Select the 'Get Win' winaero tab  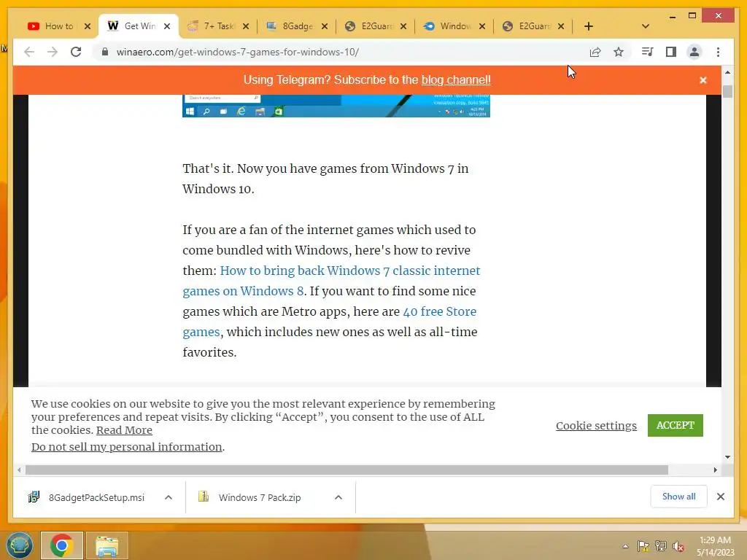139,26
